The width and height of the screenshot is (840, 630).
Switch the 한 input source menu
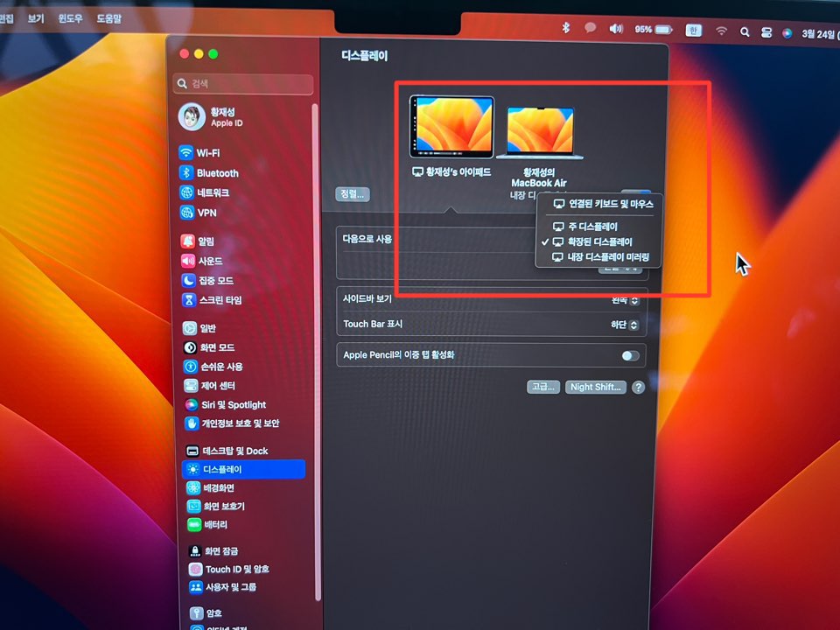pos(693,31)
